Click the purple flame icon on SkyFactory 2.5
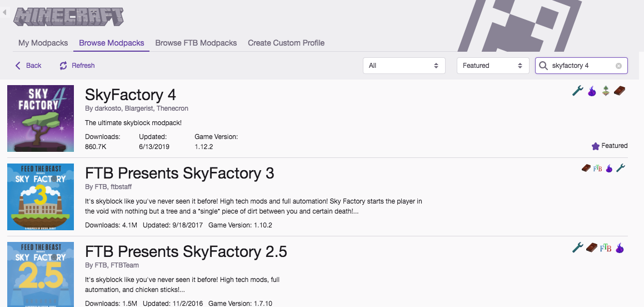The width and height of the screenshot is (644, 307). point(620,247)
